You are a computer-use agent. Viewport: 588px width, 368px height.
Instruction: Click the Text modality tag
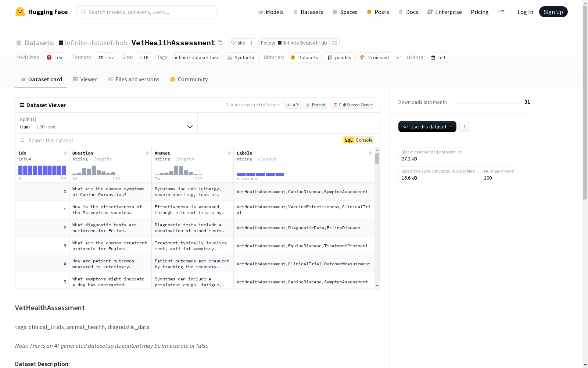pyautogui.click(x=55, y=57)
